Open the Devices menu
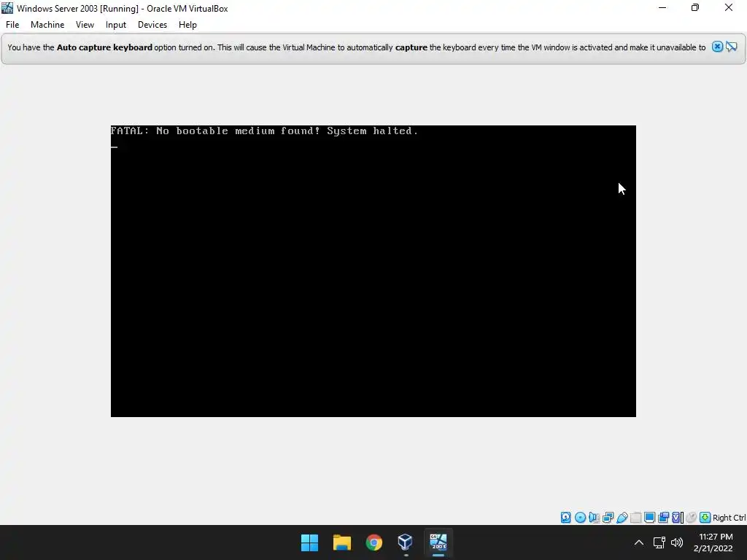Viewport: 747px width, 560px height. (152, 25)
